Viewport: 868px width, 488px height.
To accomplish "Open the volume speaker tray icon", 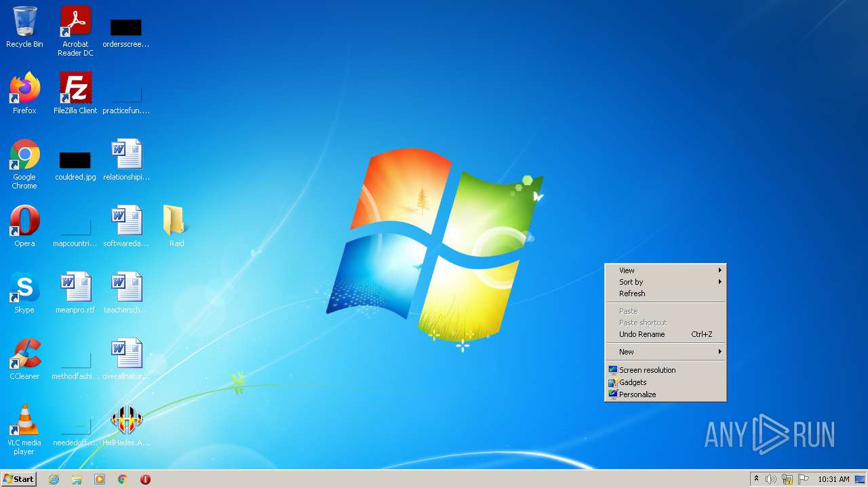I will (x=771, y=479).
